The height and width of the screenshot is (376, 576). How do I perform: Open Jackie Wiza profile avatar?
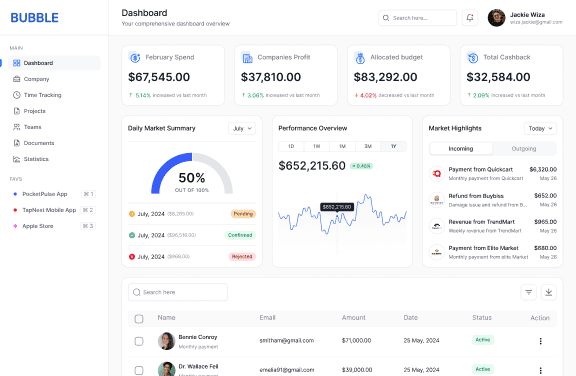pyautogui.click(x=496, y=18)
